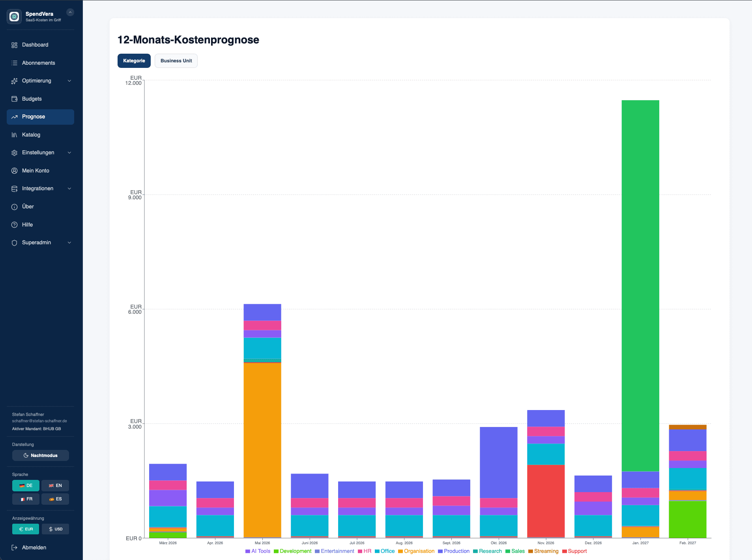This screenshot has height=560, width=752.
Task: Open Katalog via its library icon
Action: (x=15, y=135)
